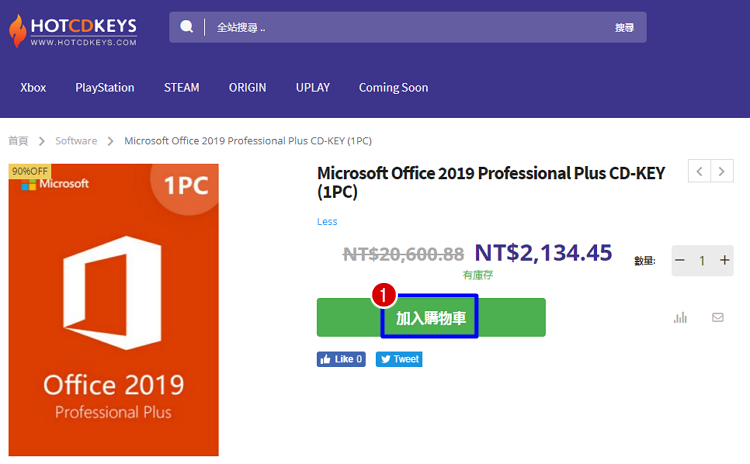Click 加入購物車 add to cart button
This screenshot has height=464, width=750.
[x=431, y=318]
